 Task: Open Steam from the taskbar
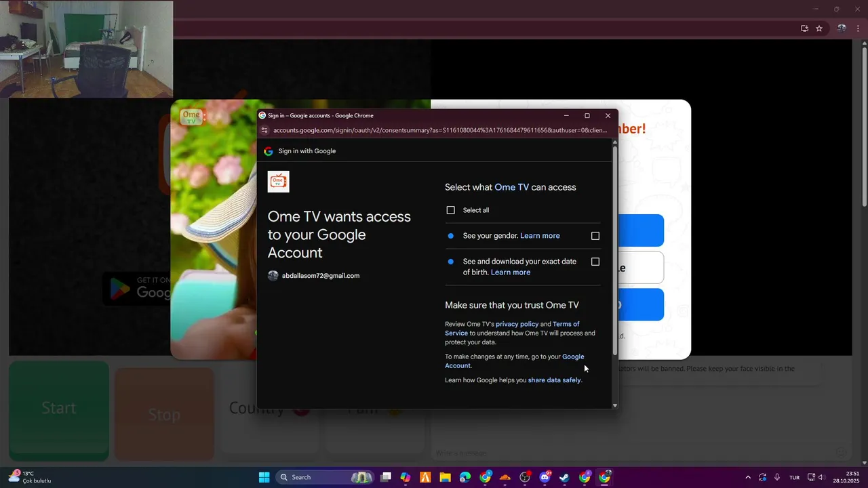click(564, 477)
